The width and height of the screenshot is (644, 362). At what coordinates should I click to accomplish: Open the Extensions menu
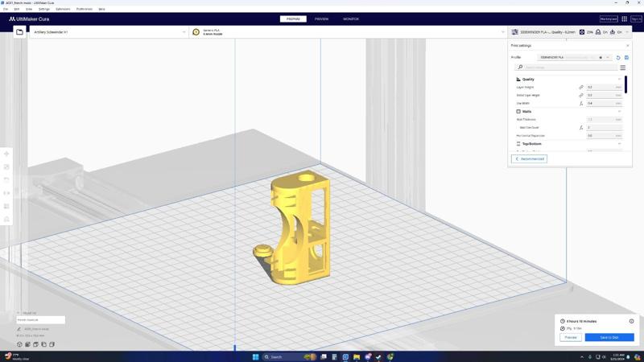click(x=63, y=9)
